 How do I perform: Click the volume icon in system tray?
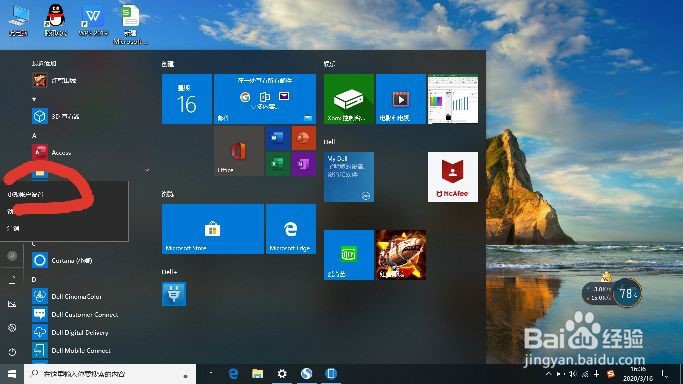(573, 374)
